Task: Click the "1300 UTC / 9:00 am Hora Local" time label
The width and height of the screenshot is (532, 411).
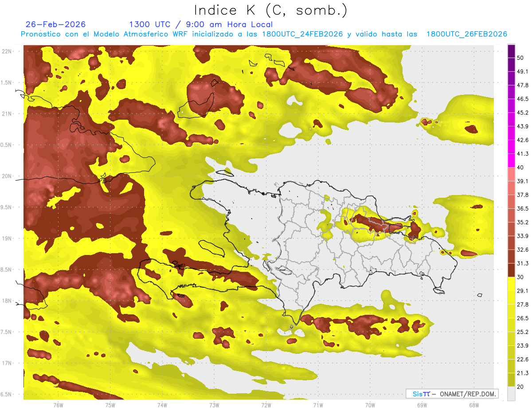Action: click(201, 25)
